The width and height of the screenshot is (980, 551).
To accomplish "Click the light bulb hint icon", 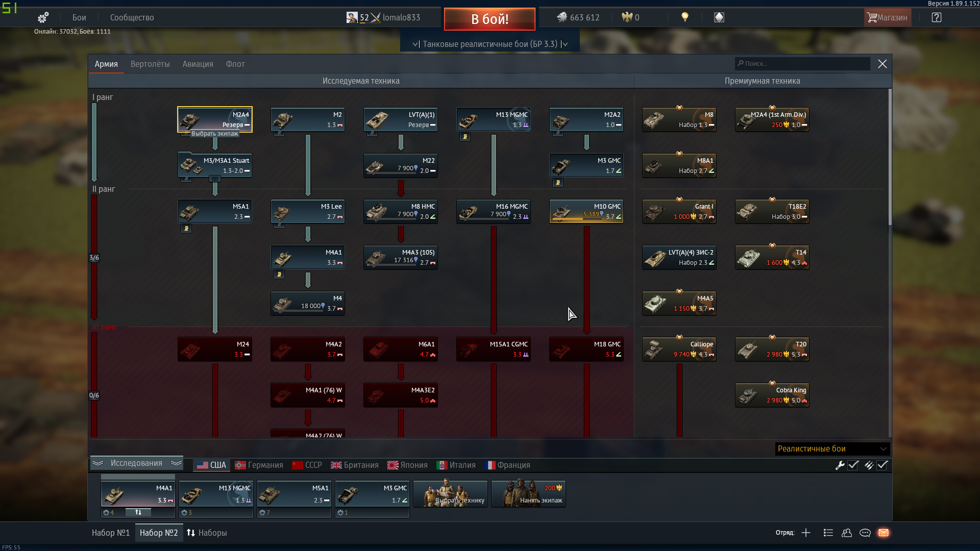I will (685, 17).
